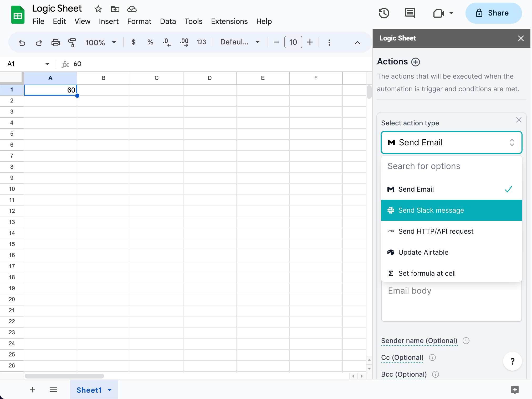Click the Search for options field

click(451, 166)
